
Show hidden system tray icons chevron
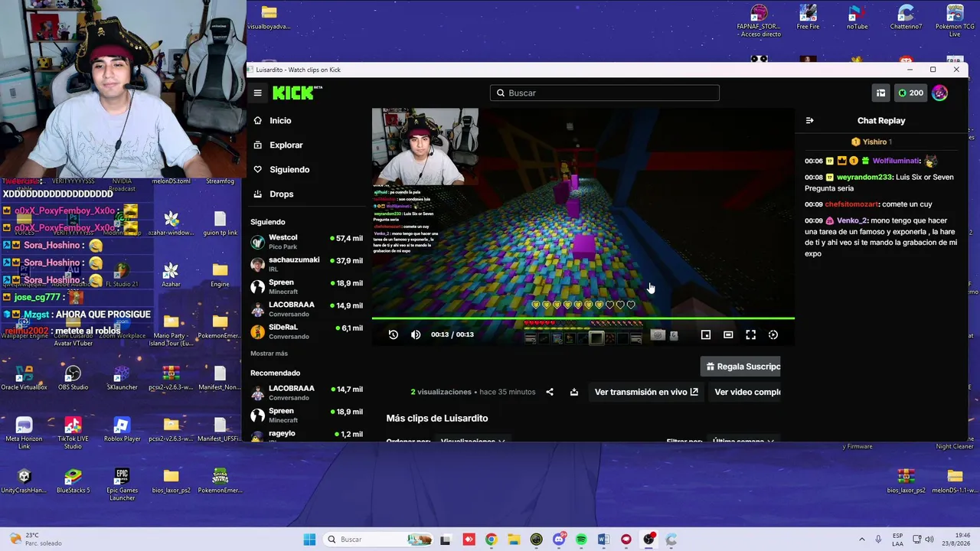point(861,540)
